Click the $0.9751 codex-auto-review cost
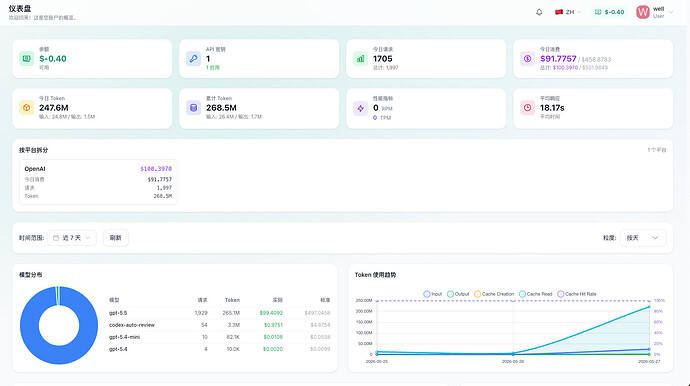Viewport: 690px width, 386px height. (x=273, y=325)
